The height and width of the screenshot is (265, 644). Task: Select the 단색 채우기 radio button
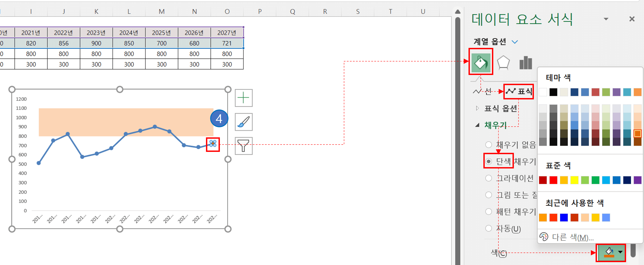(488, 161)
